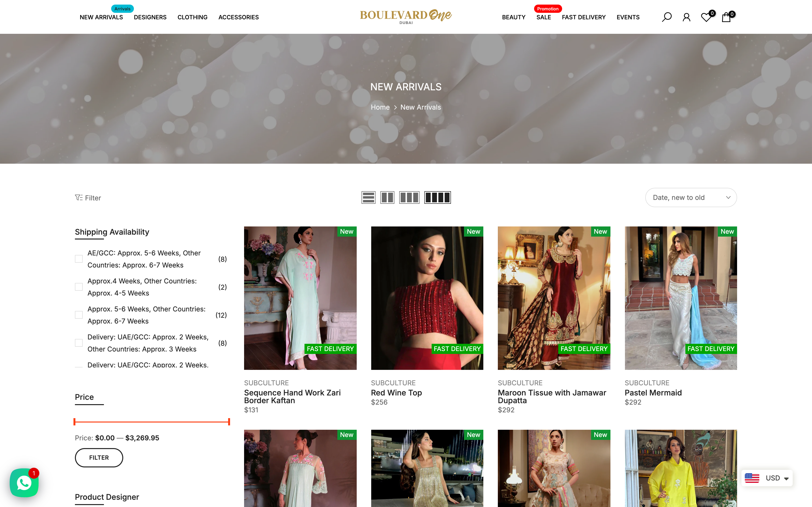Expand the Filter panel
Screen dimensions: 812x507
(x=88, y=197)
